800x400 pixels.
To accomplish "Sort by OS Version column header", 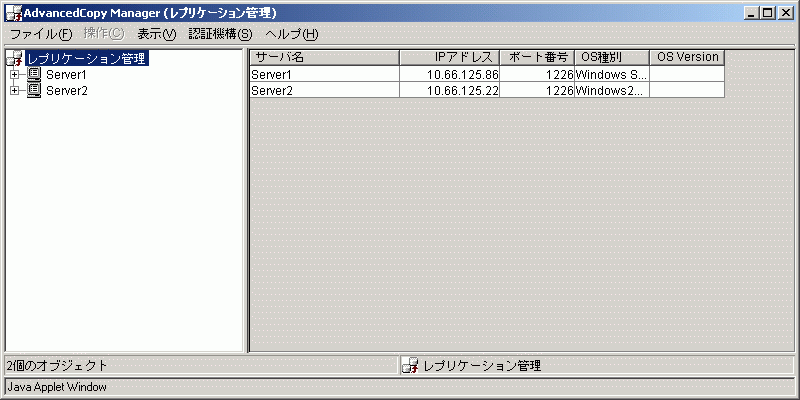I will click(687, 57).
